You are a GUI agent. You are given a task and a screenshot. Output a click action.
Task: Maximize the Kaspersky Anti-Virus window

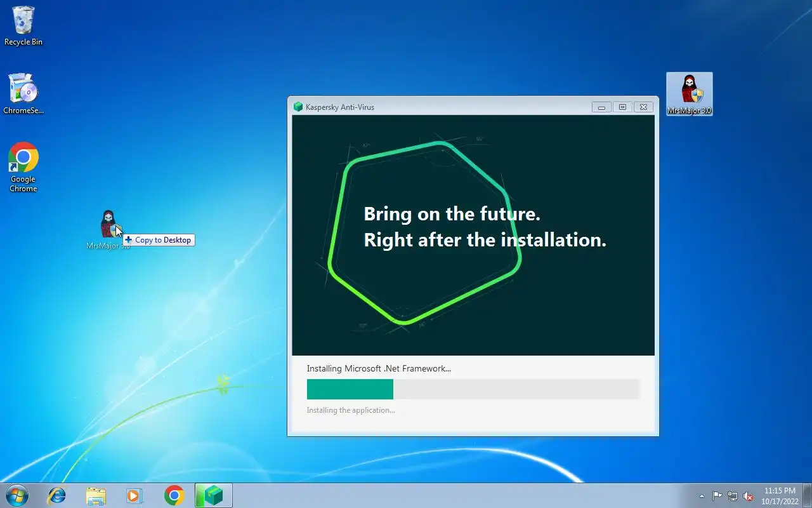coord(622,107)
